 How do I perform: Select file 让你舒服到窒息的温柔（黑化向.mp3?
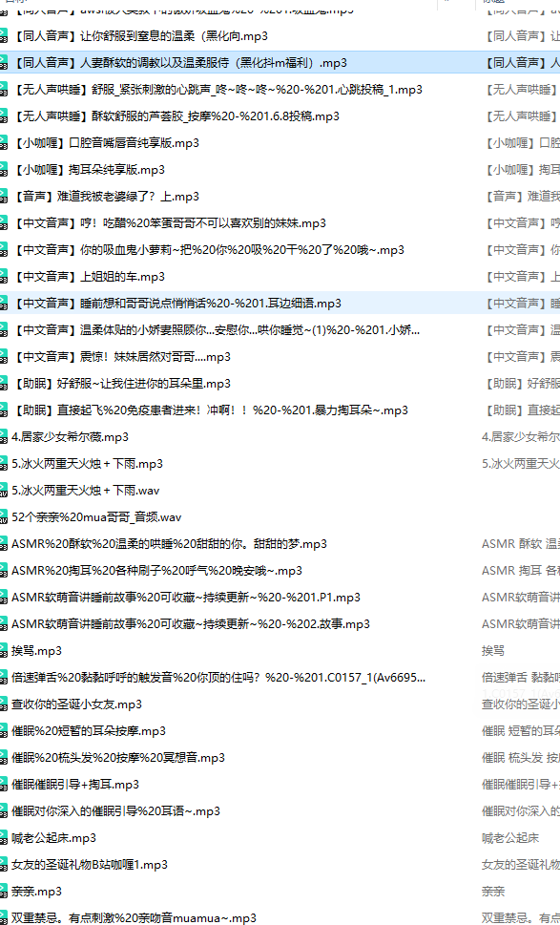click(x=139, y=36)
